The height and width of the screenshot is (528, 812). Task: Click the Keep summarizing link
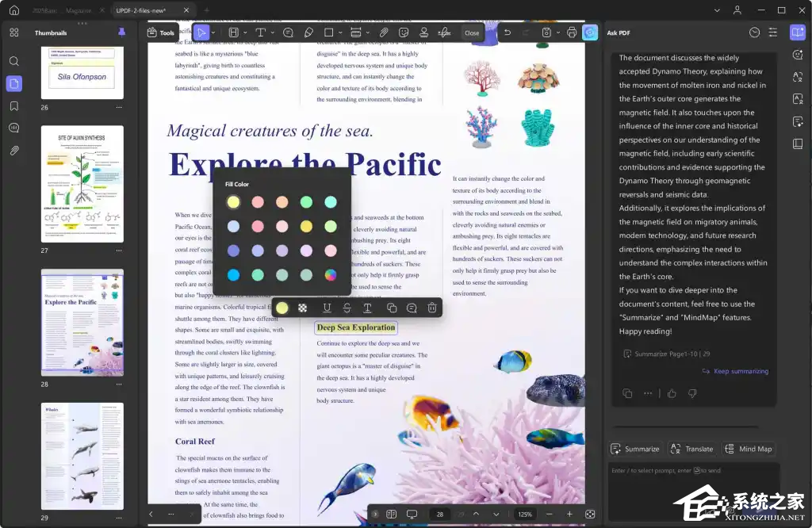pos(742,371)
